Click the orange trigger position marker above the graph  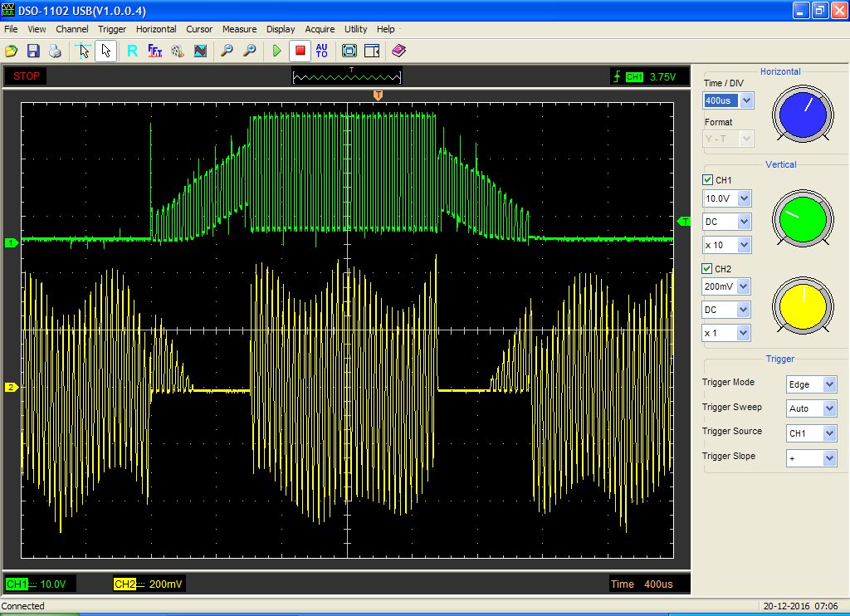(378, 96)
